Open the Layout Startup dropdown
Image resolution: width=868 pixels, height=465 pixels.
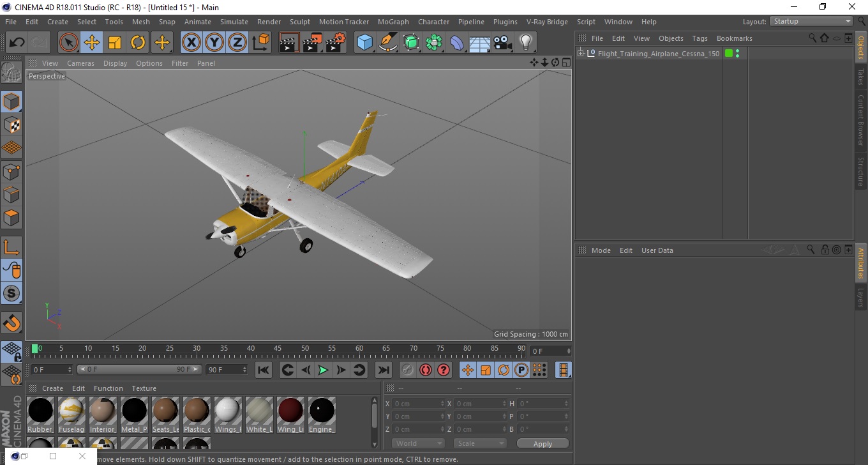pos(812,21)
